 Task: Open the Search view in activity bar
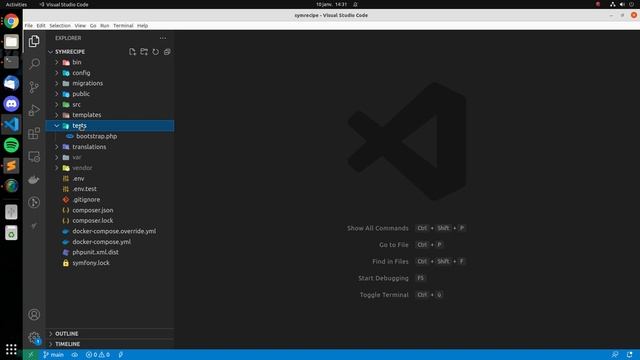coord(34,64)
